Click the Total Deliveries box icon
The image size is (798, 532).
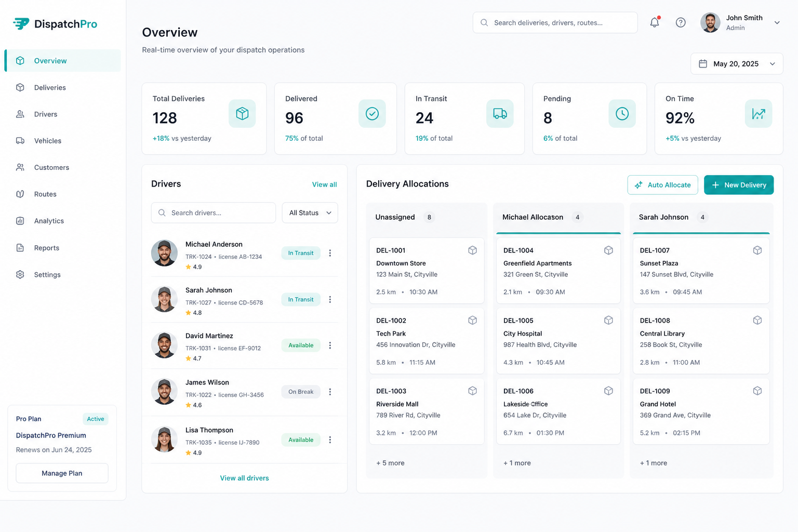pos(242,113)
